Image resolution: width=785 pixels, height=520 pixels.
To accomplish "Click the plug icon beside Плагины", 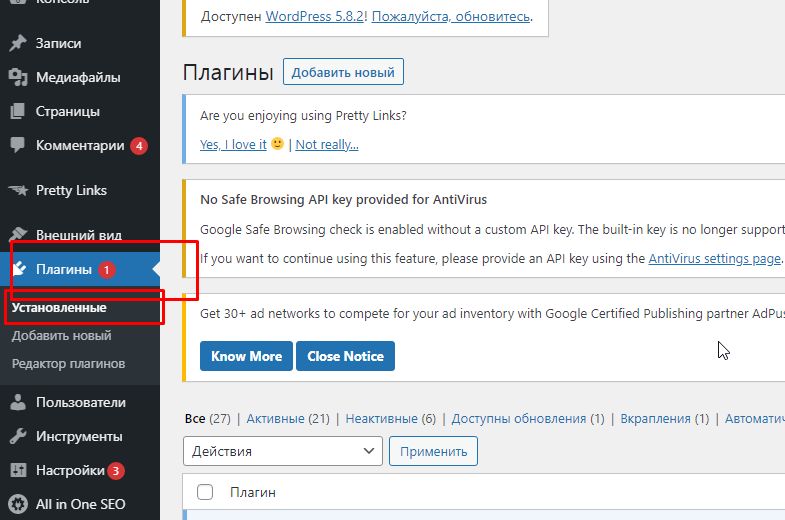I will click(19, 269).
